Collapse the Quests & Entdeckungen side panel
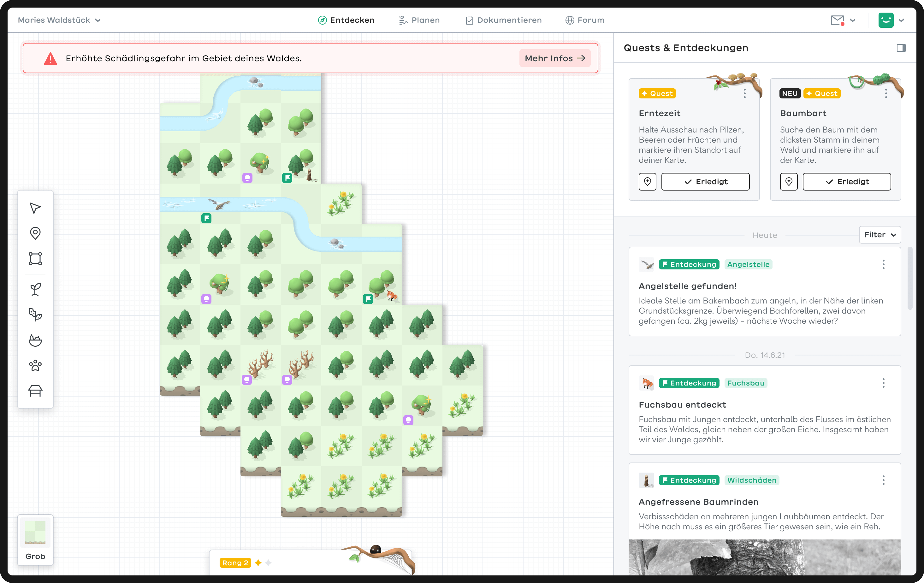The width and height of the screenshot is (924, 583). click(901, 48)
